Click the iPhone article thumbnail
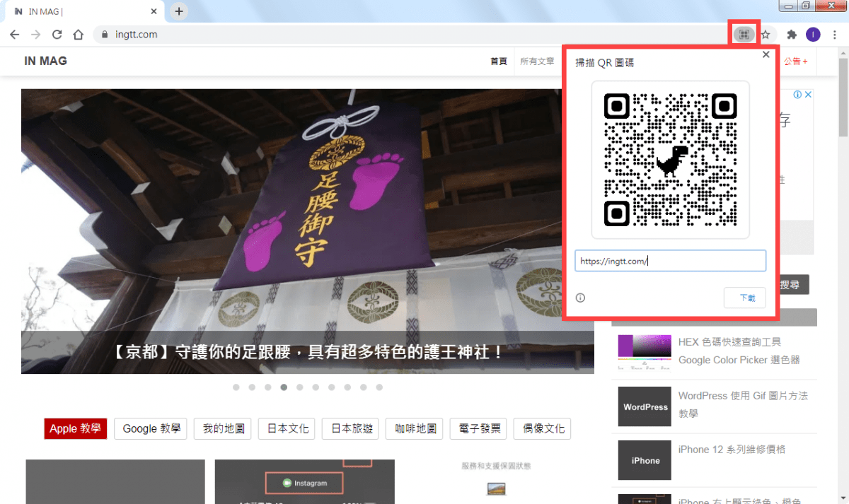Screen dimensions: 849x504 coord(645,460)
